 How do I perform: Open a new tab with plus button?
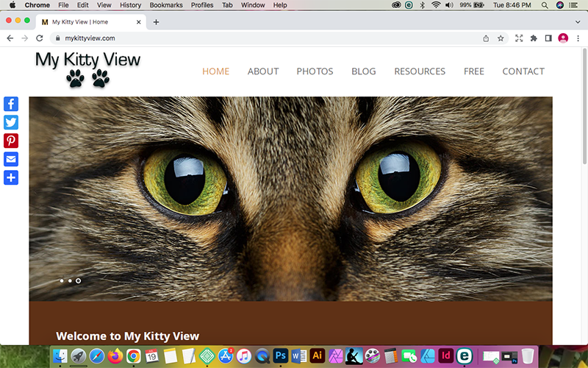tap(156, 22)
